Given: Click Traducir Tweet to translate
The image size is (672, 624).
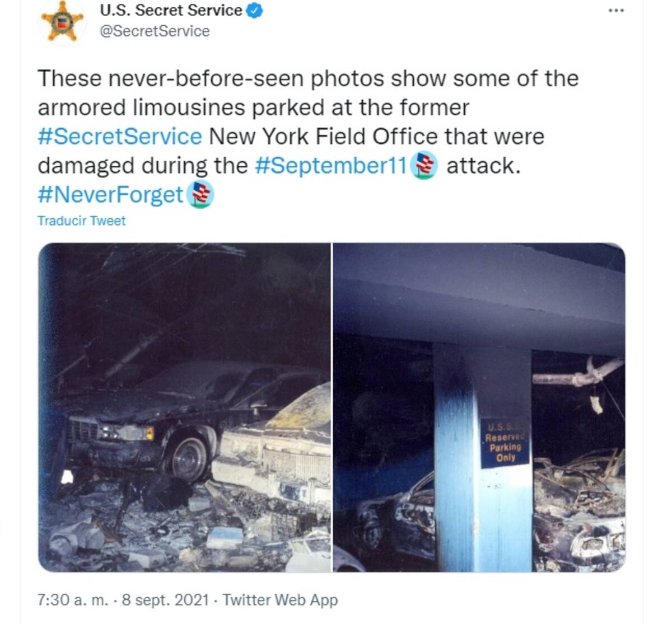Looking at the screenshot, I should [82, 220].
